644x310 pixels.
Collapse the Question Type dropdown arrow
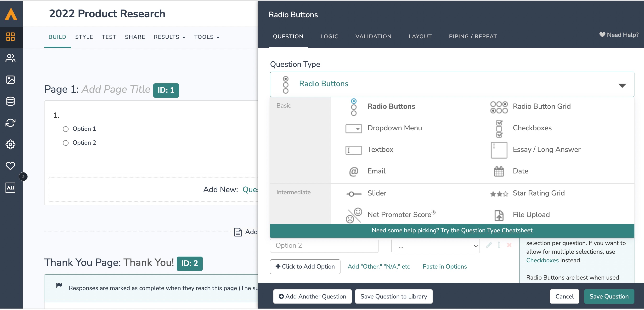(622, 86)
